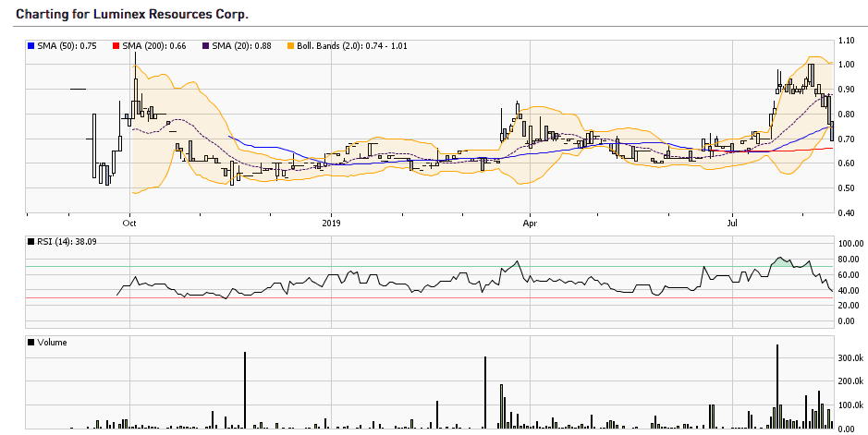Click the 40.00 RSI axis value
Viewport: 868px width, 435px height.
pyautogui.click(x=850, y=290)
